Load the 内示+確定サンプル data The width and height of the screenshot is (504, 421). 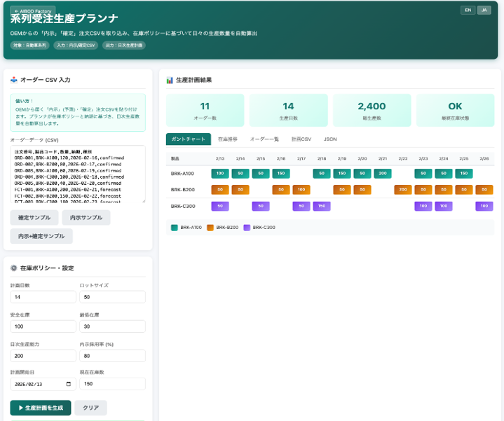[41, 236]
